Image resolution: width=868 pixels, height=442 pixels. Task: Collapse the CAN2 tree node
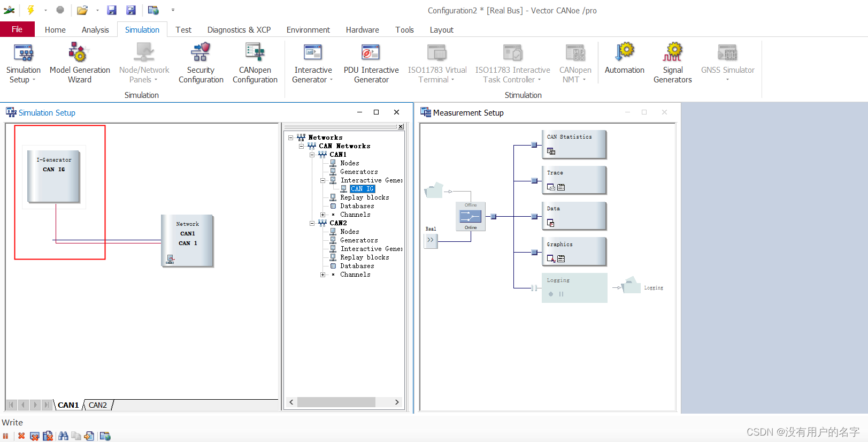(x=312, y=223)
